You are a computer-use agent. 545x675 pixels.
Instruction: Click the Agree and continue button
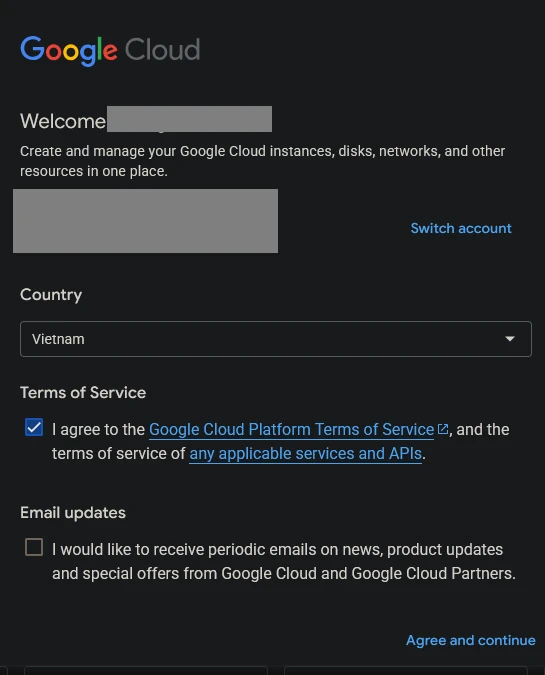[471, 640]
